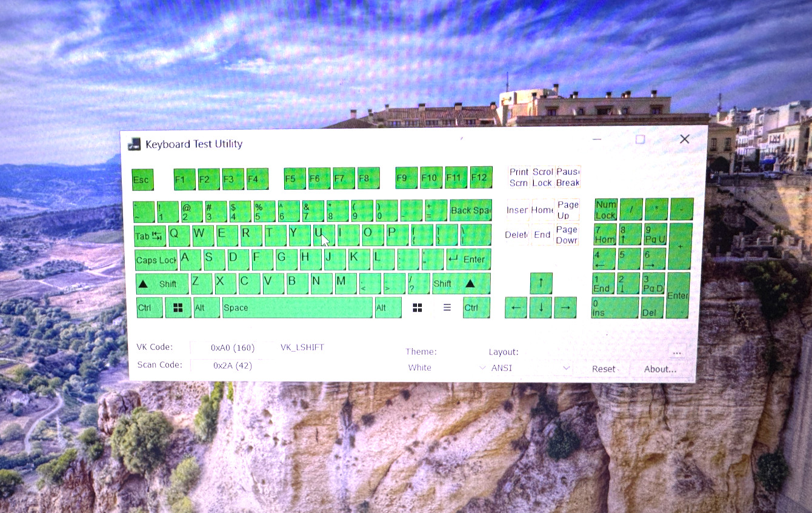Select the Page Up key
The width and height of the screenshot is (812, 513).
click(x=567, y=210)
